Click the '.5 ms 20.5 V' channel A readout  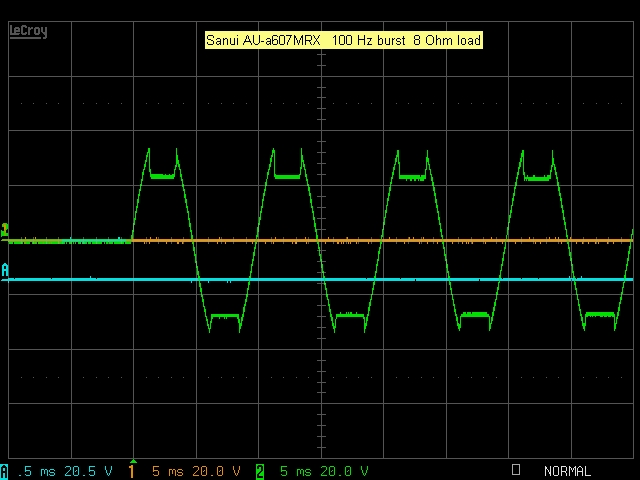click(x=65, y=471)
